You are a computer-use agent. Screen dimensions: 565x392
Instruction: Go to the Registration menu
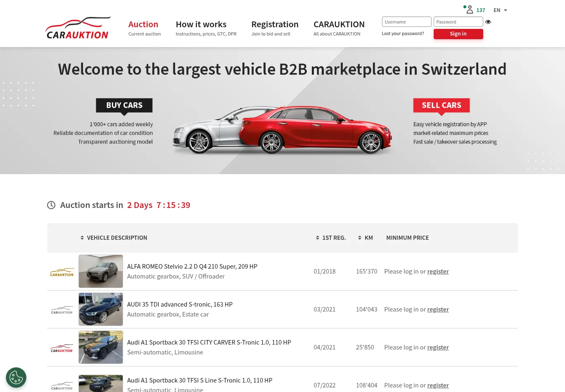(275, 24)
